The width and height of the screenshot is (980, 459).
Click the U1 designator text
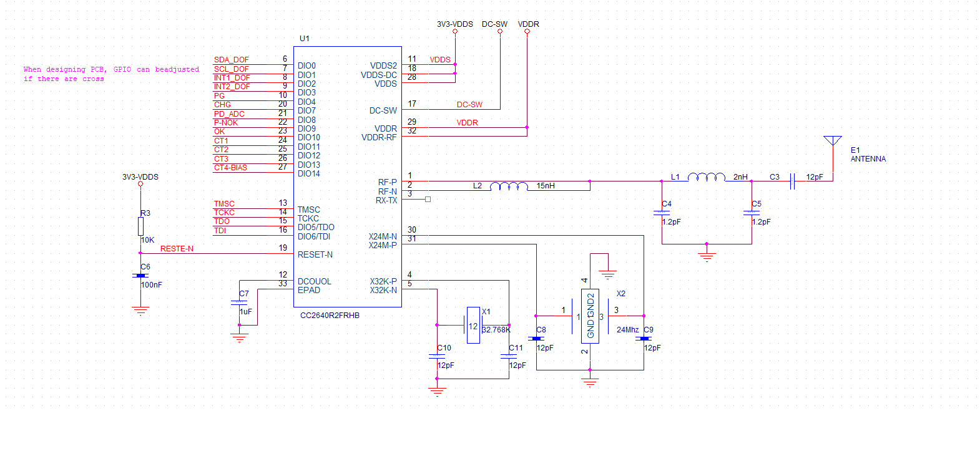click(305, 39)
